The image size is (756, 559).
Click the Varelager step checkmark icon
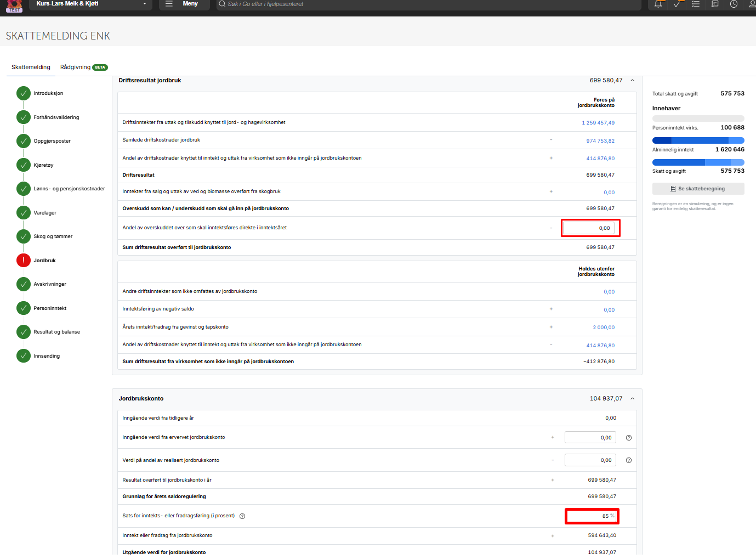click(x=24, y=213)
